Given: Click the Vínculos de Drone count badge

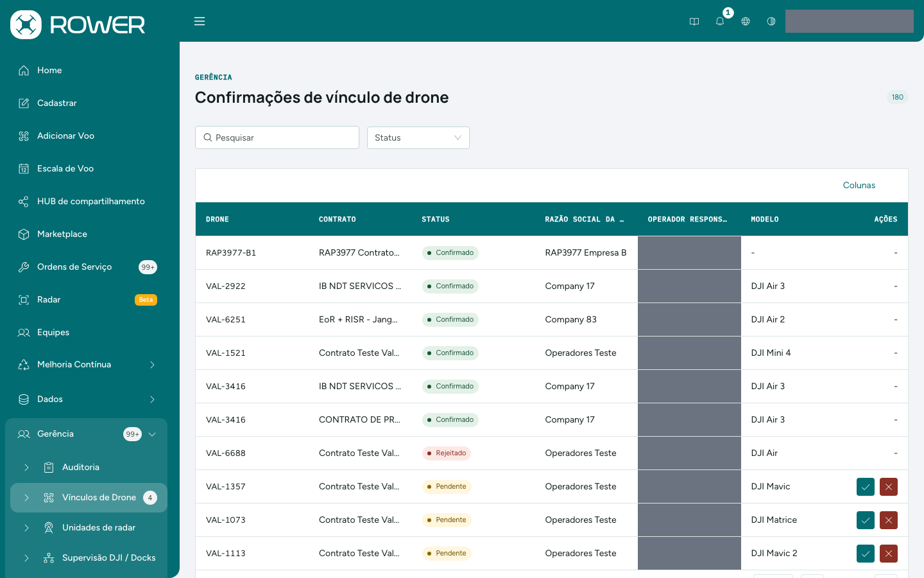Looking at the screenshot, I should tap(150, 497).
